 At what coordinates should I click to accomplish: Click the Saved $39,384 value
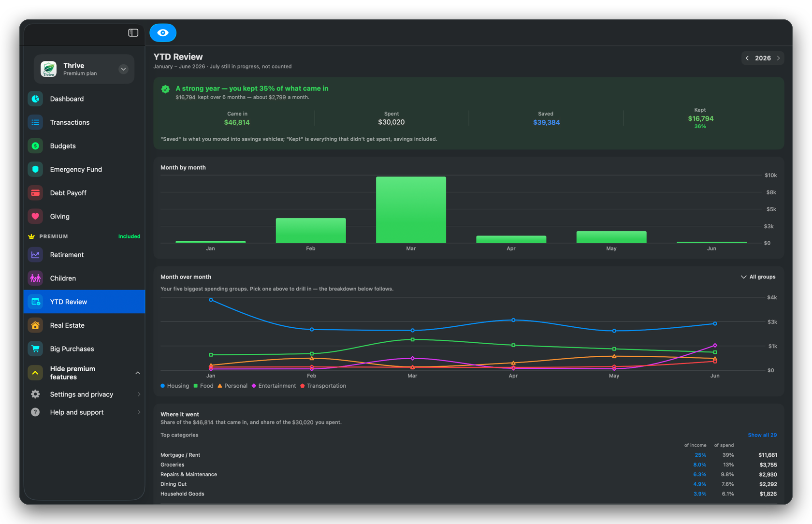click(x=546, y=122)
